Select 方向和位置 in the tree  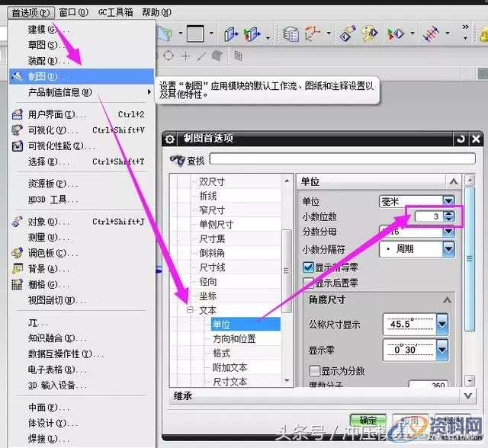[234, 338]
